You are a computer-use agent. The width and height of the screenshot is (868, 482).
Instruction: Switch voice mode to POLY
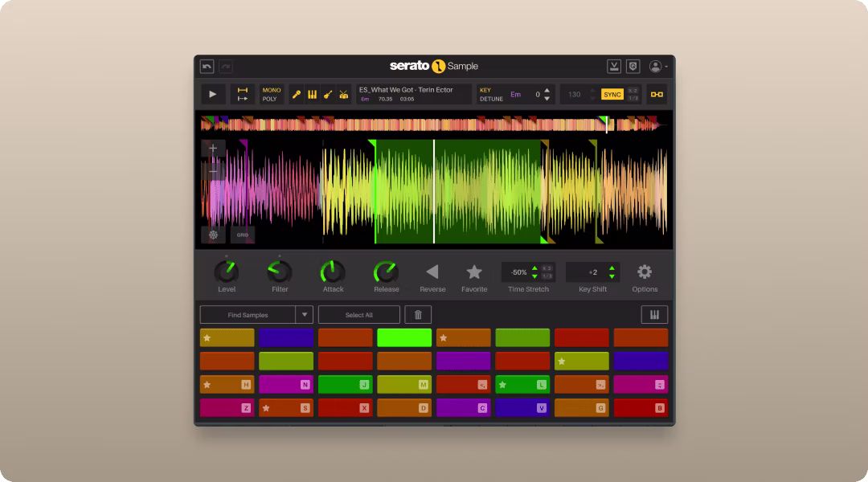[269, 99]
